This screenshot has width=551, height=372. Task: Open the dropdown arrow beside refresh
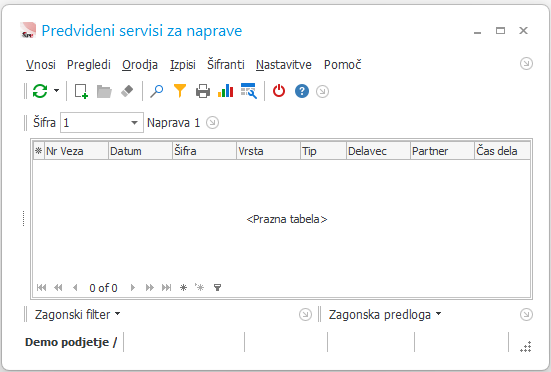click(56, 91)
